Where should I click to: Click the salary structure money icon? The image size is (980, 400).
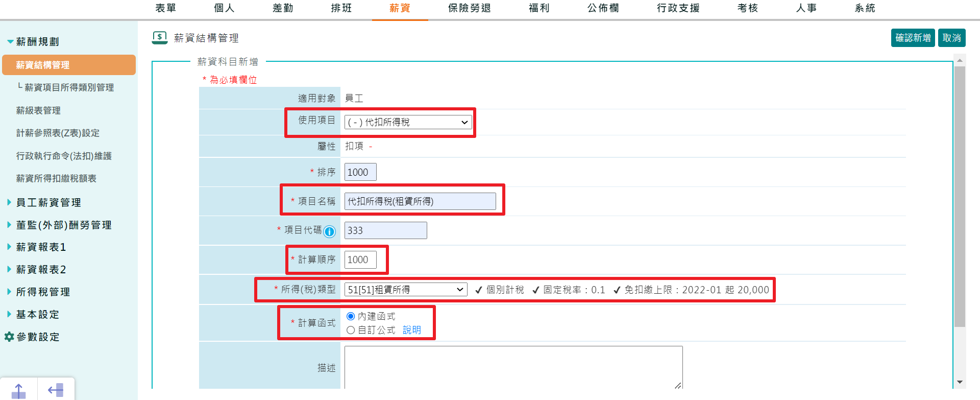pos(160,38)
